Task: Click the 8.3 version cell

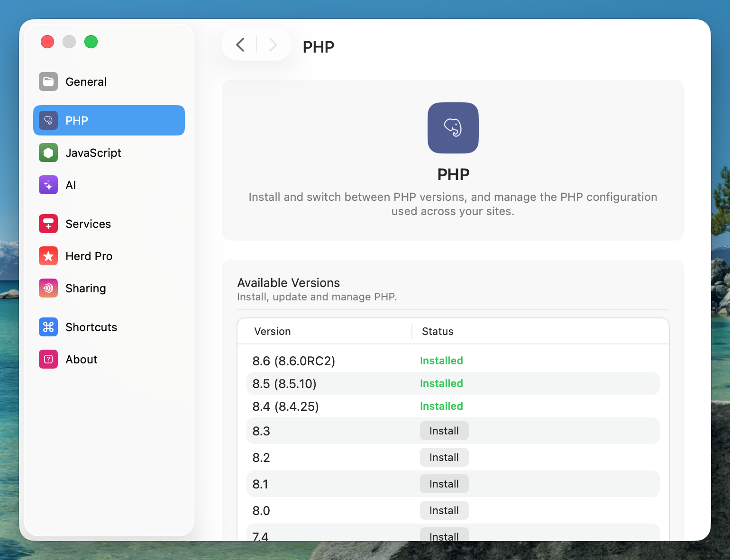Action: coord(261,431)
